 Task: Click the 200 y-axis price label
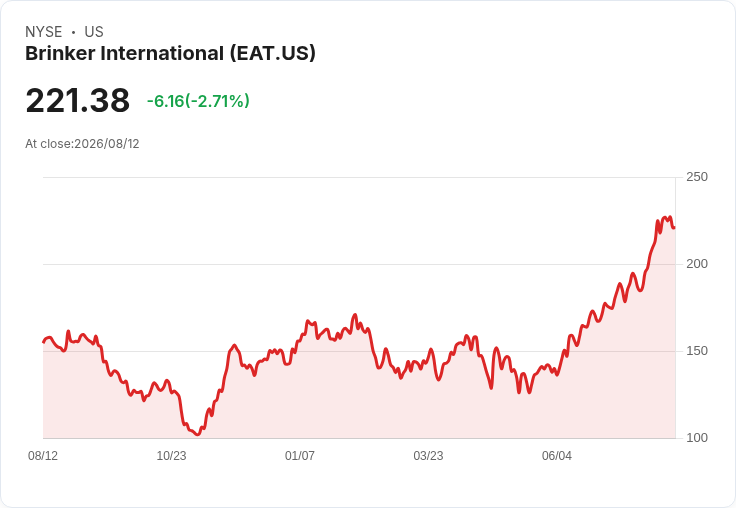coord(697,264)
